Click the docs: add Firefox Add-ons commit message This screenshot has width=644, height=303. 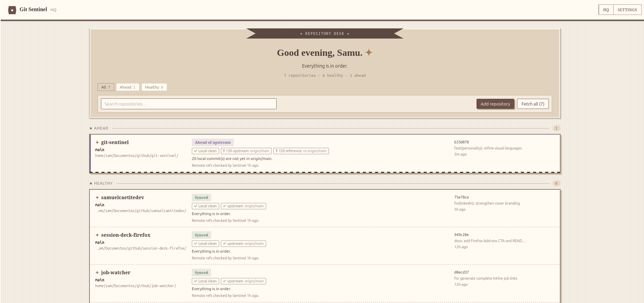[490, 241]
